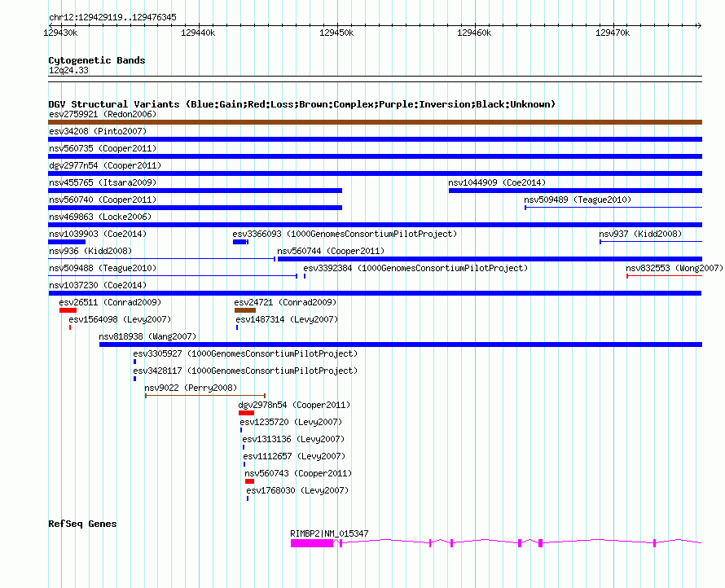This screenshot has height=588, width=725.
Task: Open the nsv560740 (Cooper2011) label
Action: (x=103, y=200)
